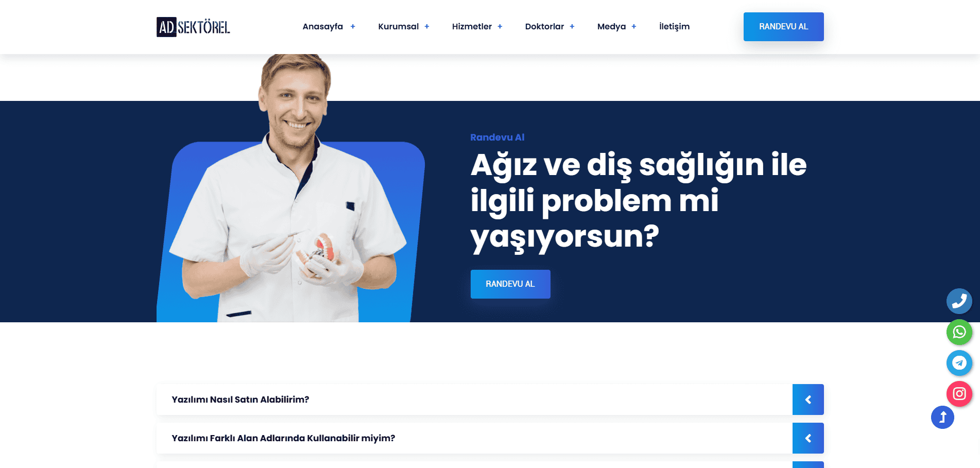Click the header RANDEVU AL button

783,27
